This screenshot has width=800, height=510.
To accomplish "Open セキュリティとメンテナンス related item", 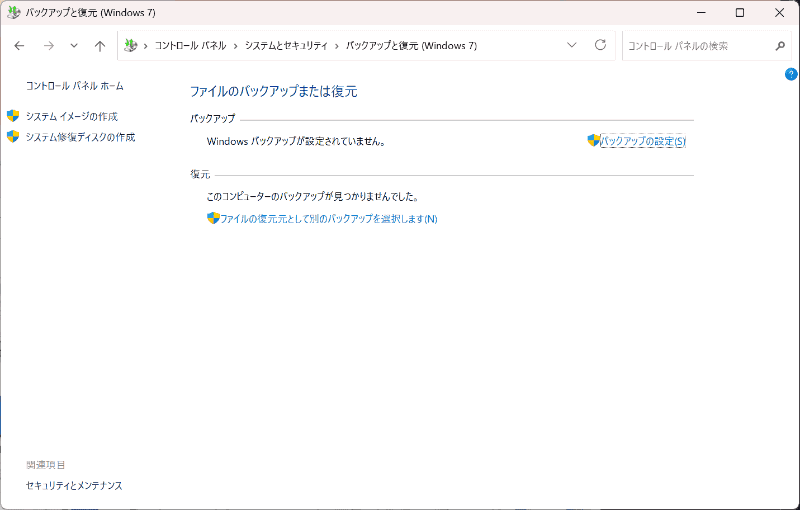I will 74,486.
